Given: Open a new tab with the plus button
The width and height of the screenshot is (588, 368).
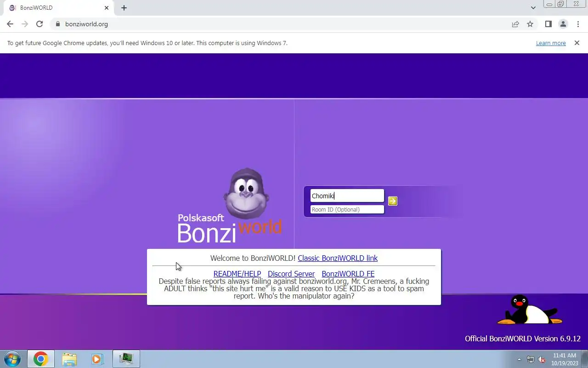Looking at the screenshot, I should click(x=124, y=8).
